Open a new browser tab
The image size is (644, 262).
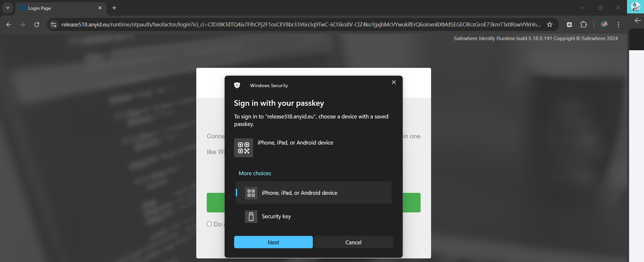pyautogui.click(x=114, y=8)
